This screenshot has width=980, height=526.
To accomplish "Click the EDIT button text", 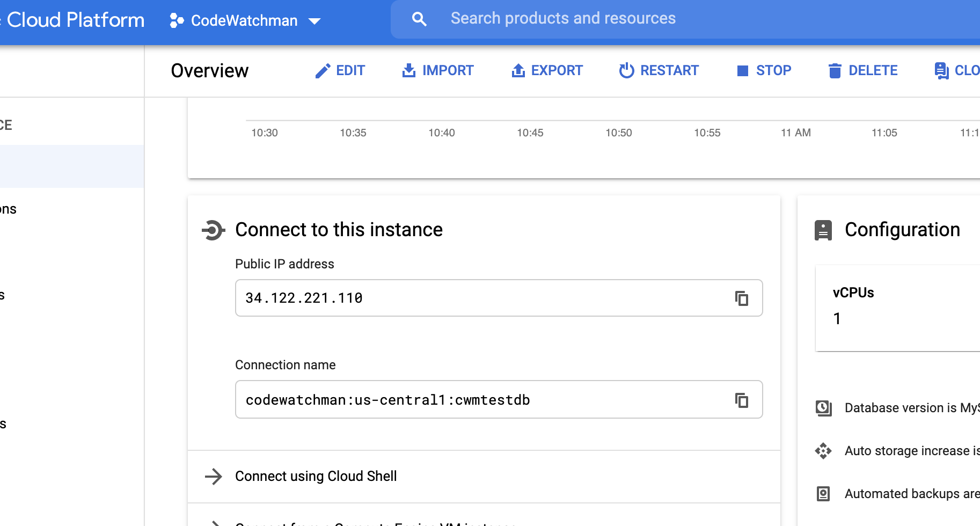I will [350, 70].
